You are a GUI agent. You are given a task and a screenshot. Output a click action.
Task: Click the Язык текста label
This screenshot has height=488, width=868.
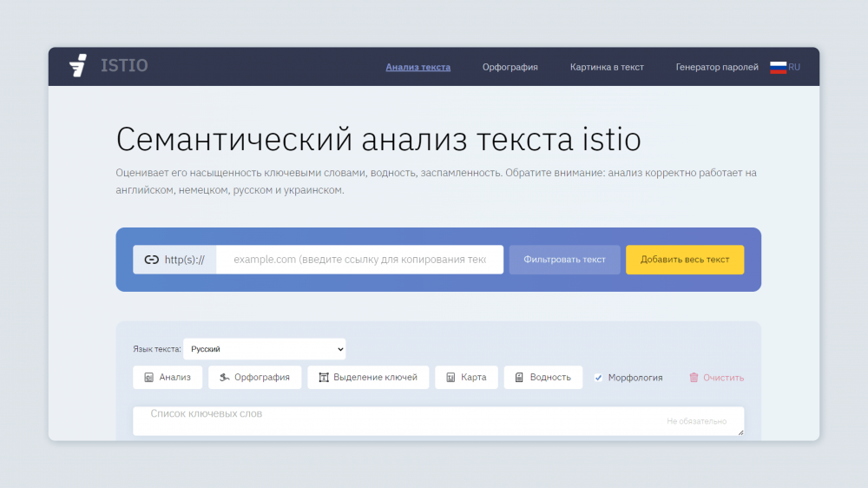pyautogui.click(x=156, y=349)
